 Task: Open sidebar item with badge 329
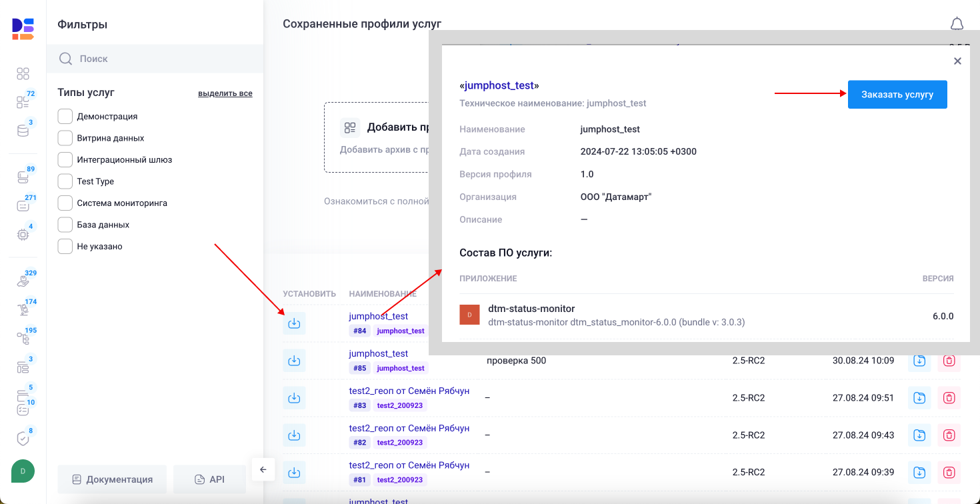click(23, 281)
